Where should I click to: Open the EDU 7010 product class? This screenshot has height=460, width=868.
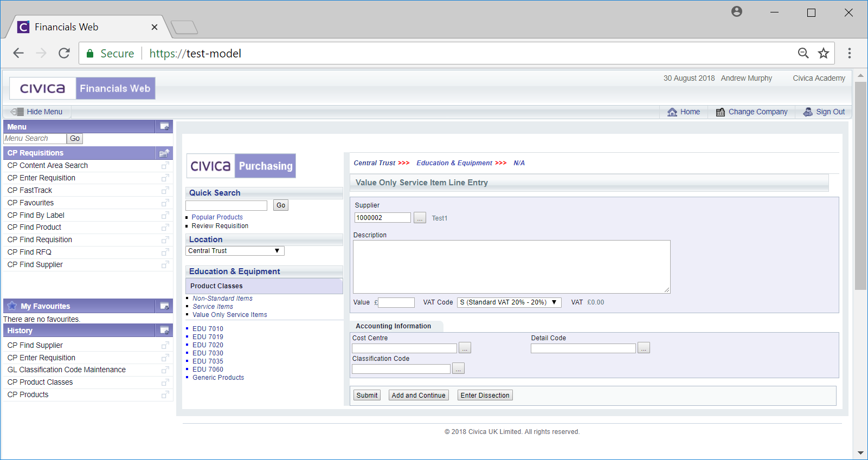[208, 329]
